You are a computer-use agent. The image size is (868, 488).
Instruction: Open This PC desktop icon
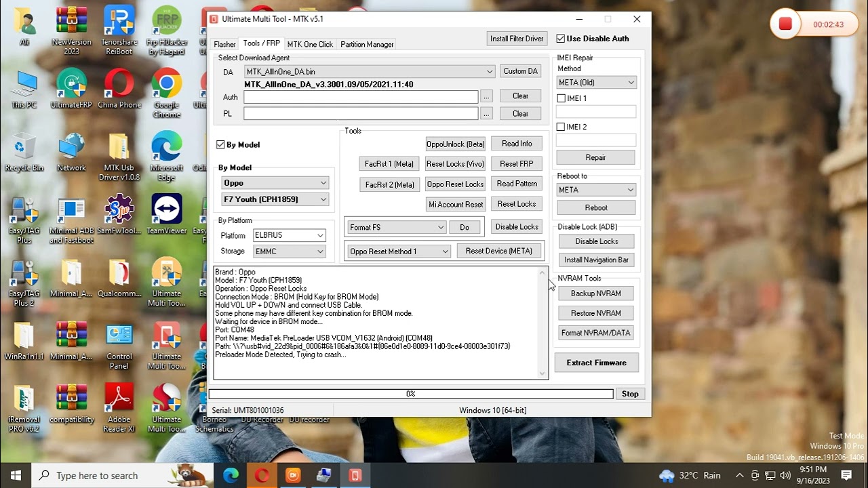coord(24,89)
